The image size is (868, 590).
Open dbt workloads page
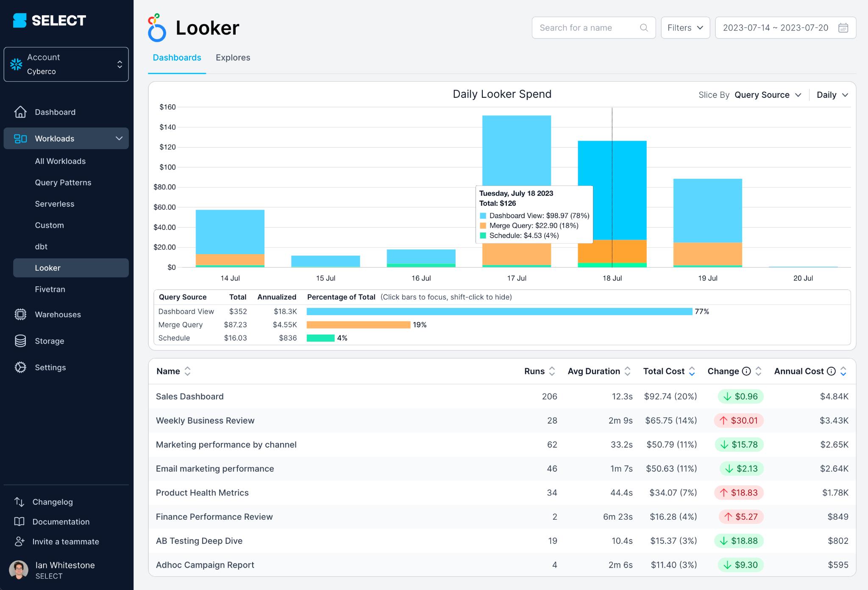(x=41, y=247)
